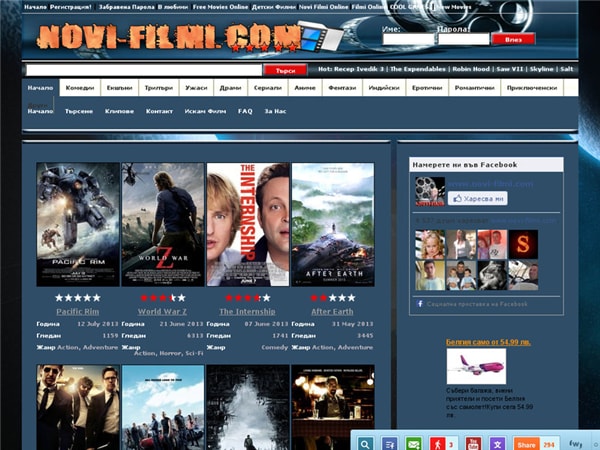The width and height of the screenshot is (600, 450).
Task: Click the Facebook Харесва ми like button
Action: tap(478, 199)
